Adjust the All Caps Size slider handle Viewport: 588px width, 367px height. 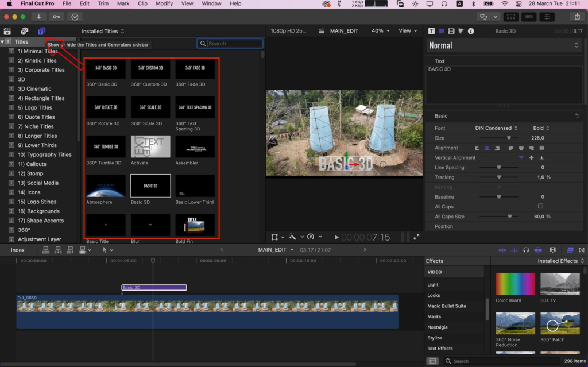(x=510, y=217)
